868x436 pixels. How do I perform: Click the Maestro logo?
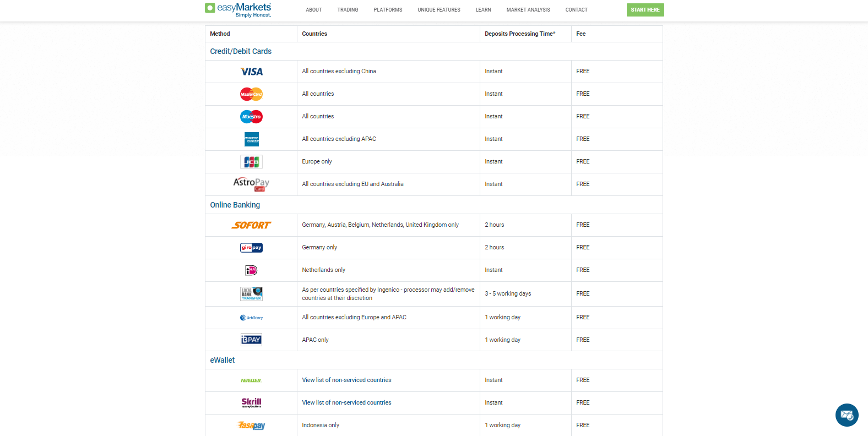click(251, 117)
